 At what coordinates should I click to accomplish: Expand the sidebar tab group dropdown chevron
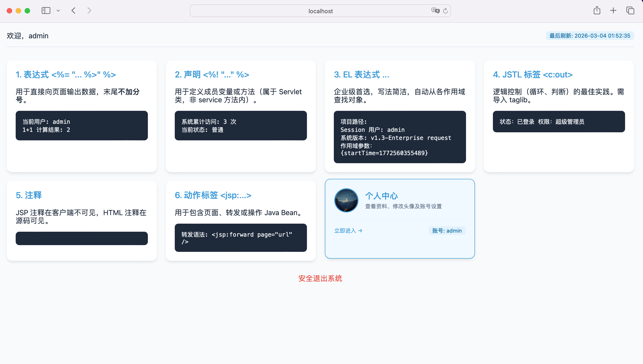(58, 11)
